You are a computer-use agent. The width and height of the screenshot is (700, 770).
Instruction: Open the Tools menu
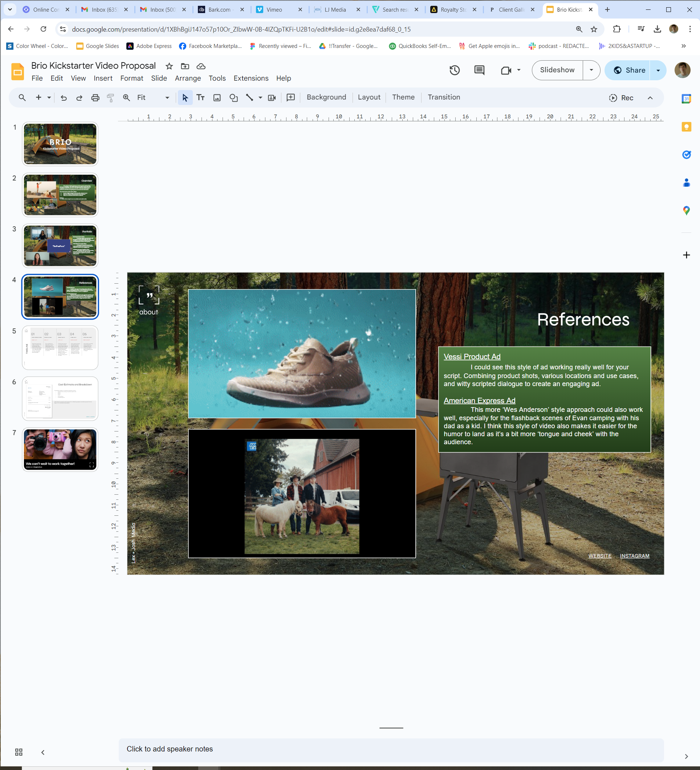[x=217, y=78]
